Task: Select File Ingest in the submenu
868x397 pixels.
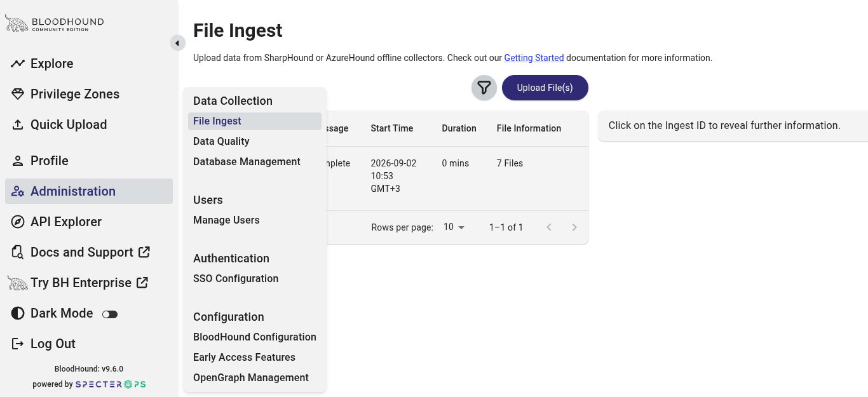Action: (x=255, y=121)
